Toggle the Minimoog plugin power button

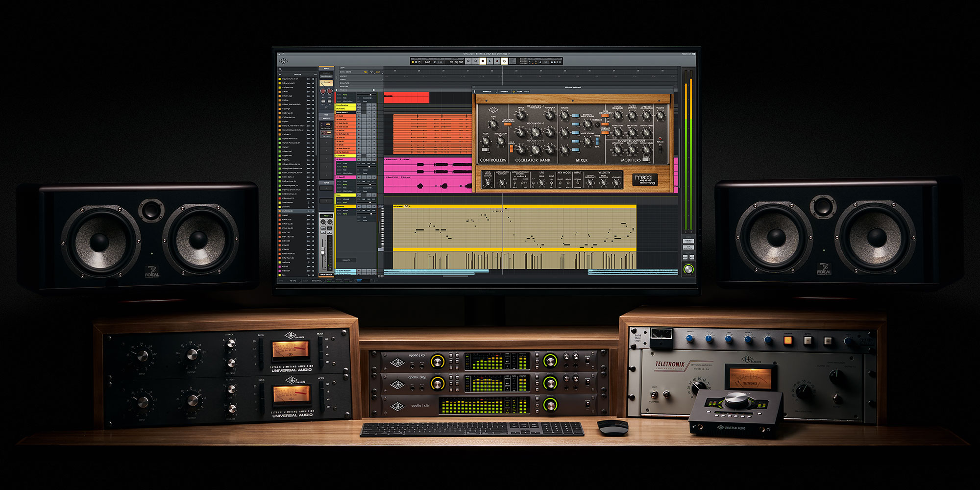coord(514,91)
